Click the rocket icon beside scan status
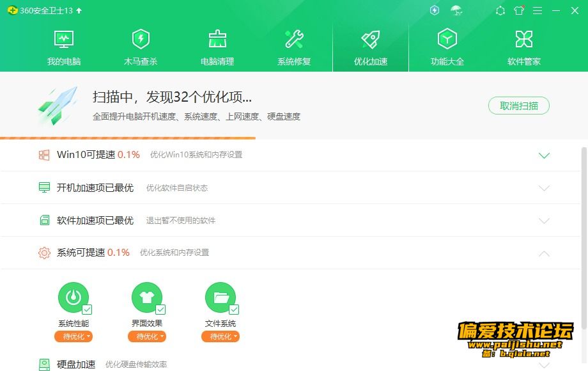This screenshot has width=588, height=371. (58, 106)
